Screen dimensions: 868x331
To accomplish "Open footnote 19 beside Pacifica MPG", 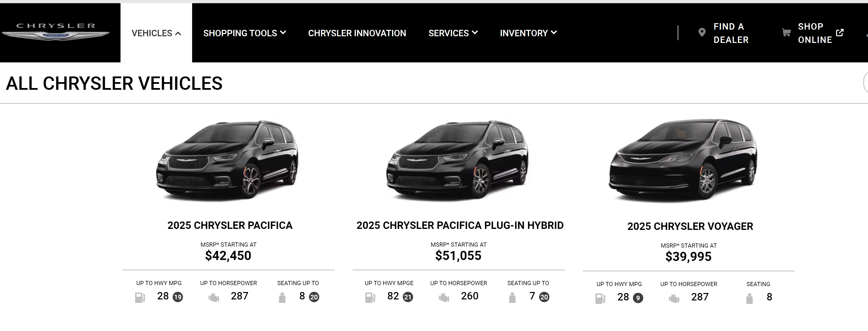I will pos(178,297).
